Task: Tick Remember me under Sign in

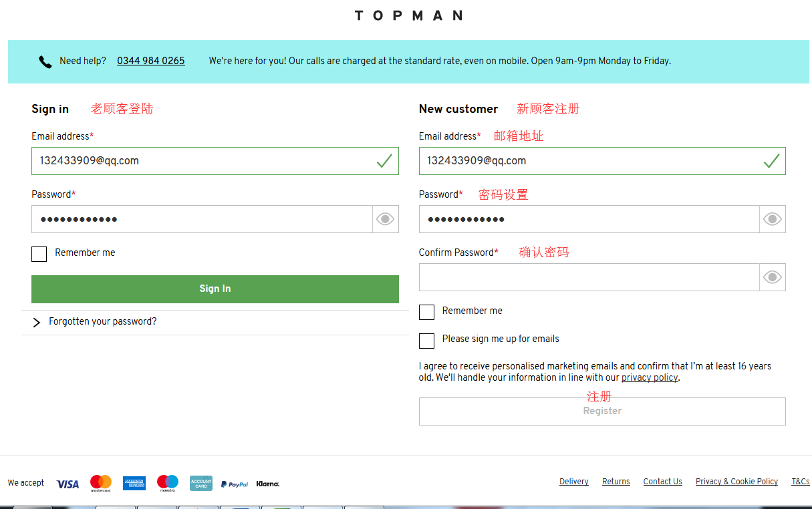Action: pos(39,254)
